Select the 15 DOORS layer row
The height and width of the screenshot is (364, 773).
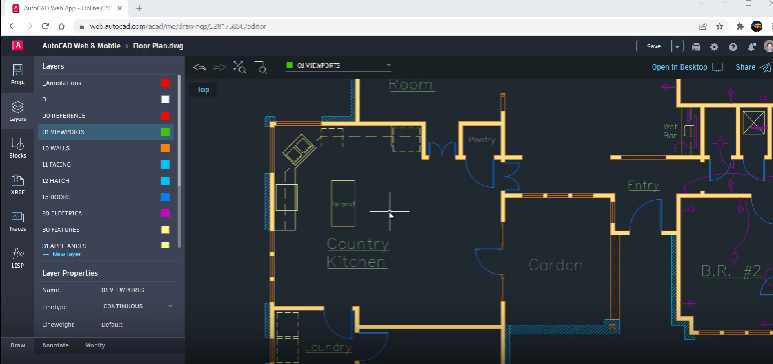click(105, 197)
